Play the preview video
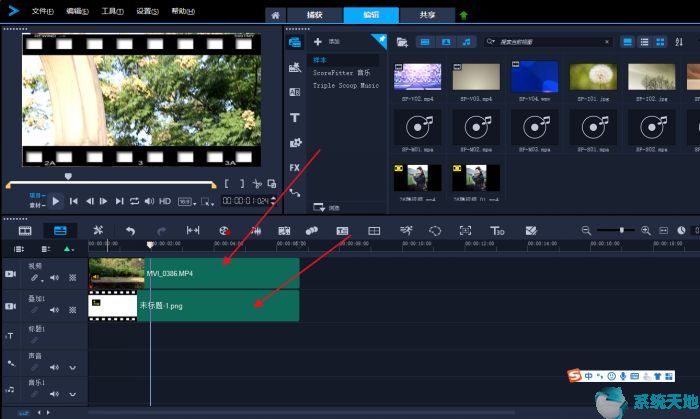 pyautogui.click(x=56, y=201)
